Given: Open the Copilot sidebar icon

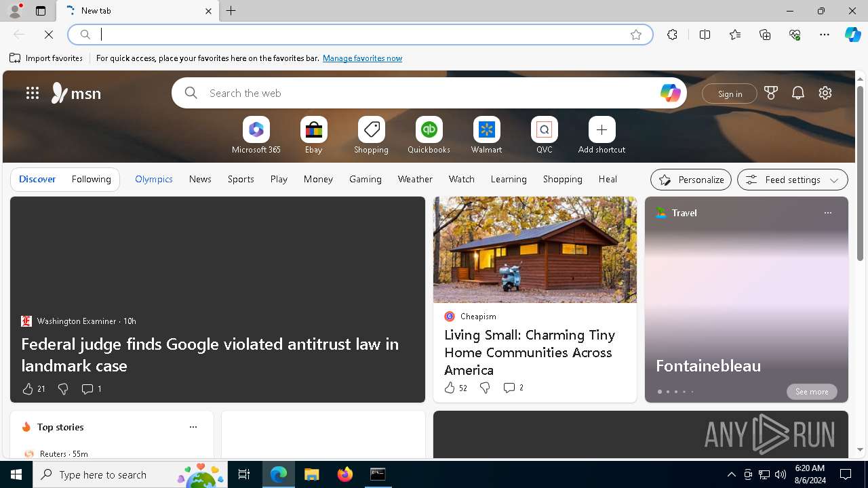Looking at the screenshot, I should 853,35.
